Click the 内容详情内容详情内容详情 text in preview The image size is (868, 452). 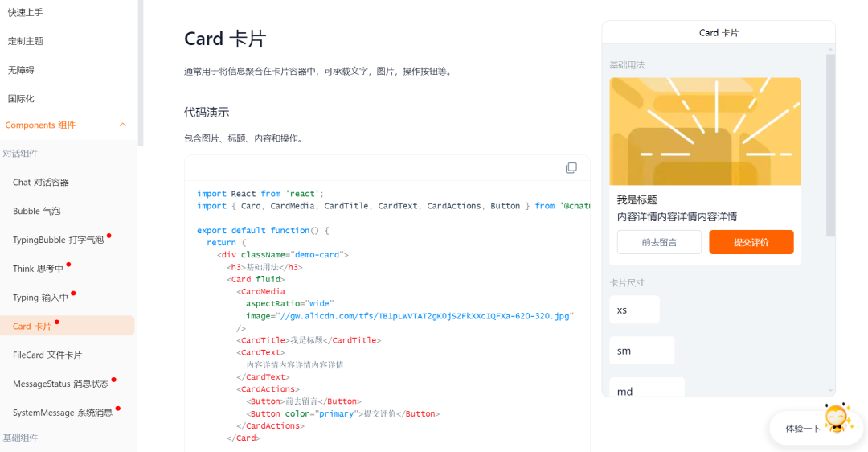677,216
